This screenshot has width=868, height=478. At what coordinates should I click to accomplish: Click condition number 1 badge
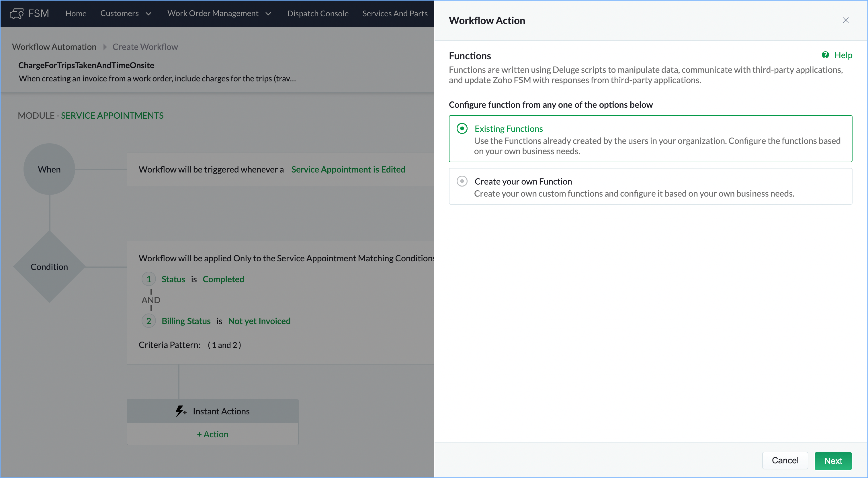[x=148, y=279]
